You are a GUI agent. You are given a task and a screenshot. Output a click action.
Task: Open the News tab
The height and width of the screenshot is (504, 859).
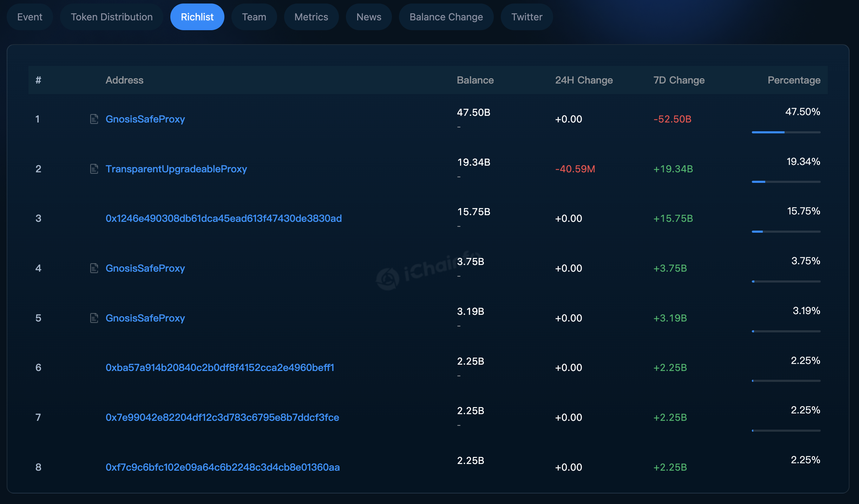[x=369, y=17]
